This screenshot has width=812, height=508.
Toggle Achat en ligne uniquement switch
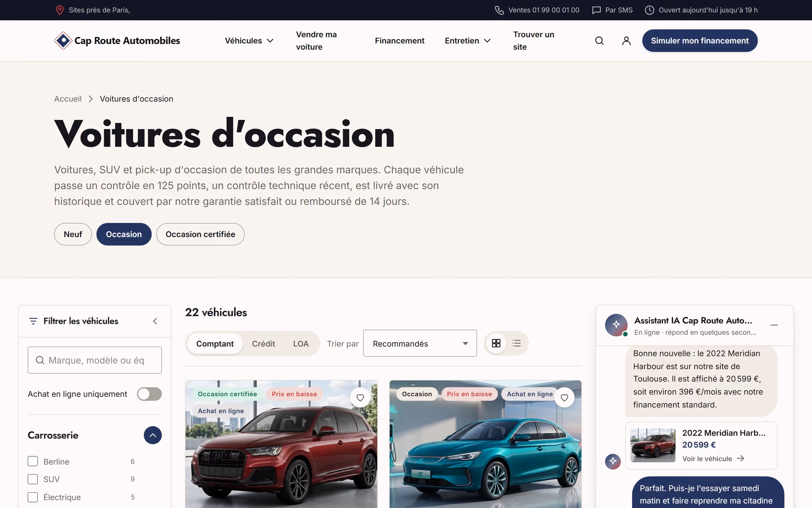tap(149, 394)
